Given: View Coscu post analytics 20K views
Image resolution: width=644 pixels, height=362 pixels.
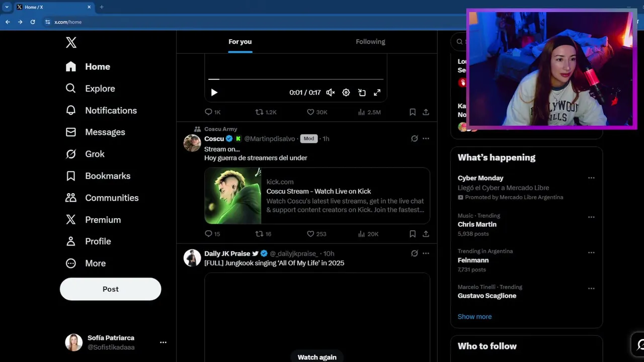Looking at the screenshot, I should coord(368,234).
